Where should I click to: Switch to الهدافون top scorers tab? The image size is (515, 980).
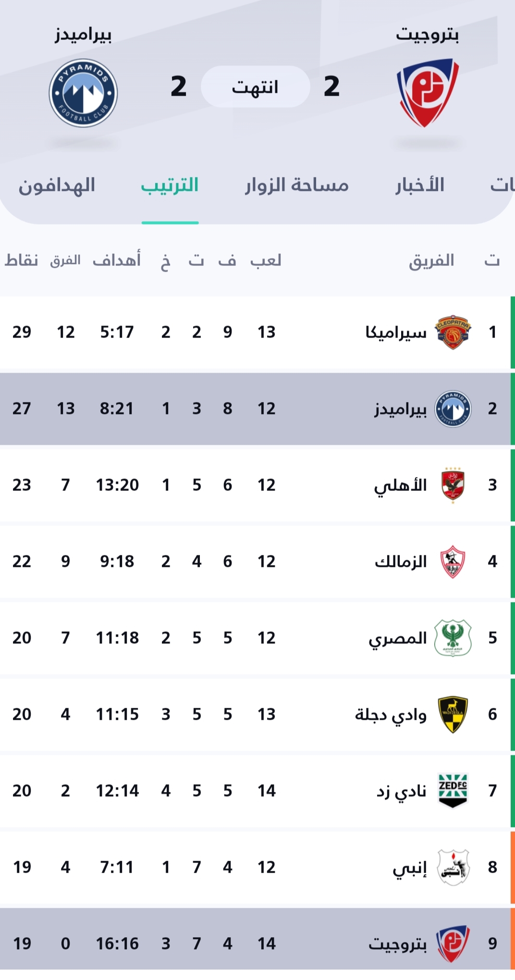tap(57, 186)
